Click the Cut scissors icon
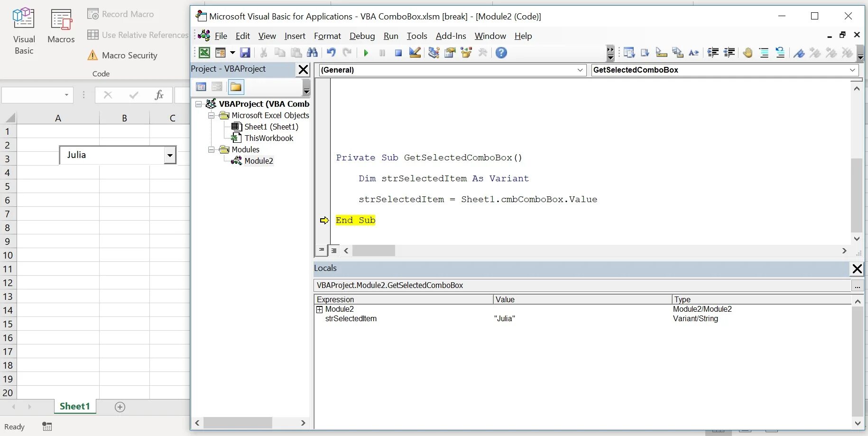868x436 pixels. [x=264, y=53]
